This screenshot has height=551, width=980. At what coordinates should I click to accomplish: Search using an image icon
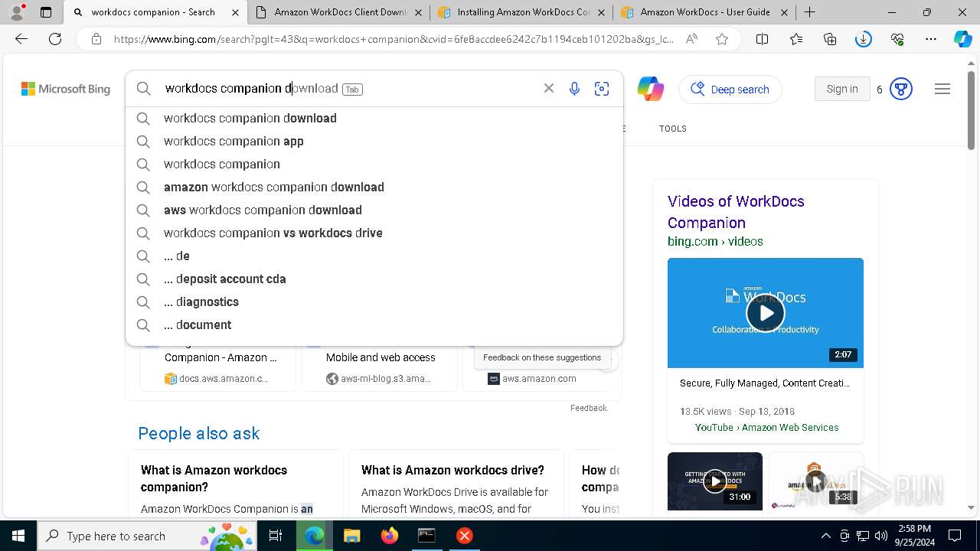[x=602, y=89]
